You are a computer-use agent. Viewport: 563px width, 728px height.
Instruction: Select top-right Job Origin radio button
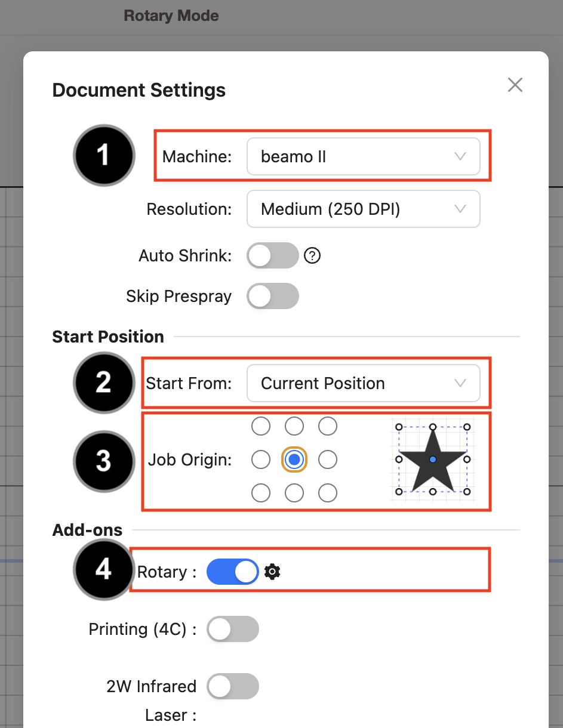(x=328, y=426)
